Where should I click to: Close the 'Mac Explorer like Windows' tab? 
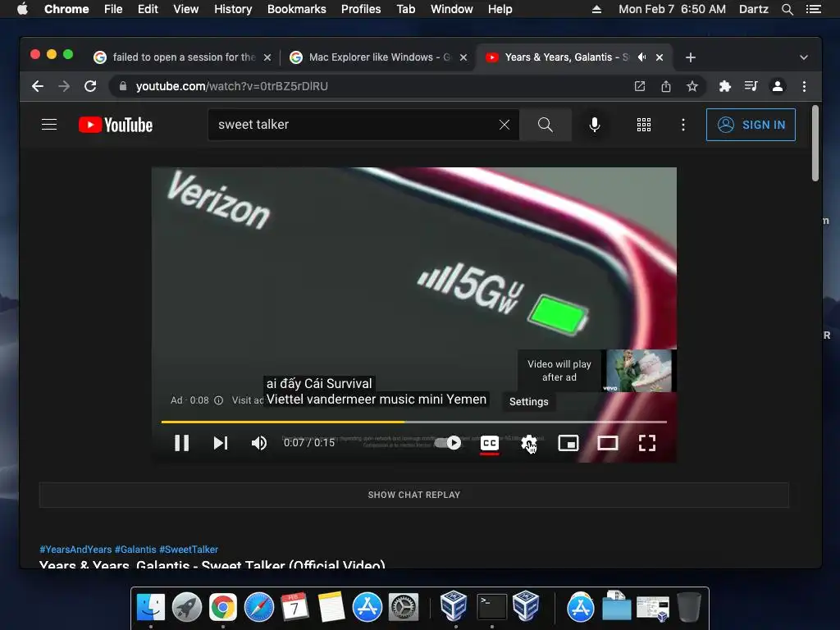463,57
